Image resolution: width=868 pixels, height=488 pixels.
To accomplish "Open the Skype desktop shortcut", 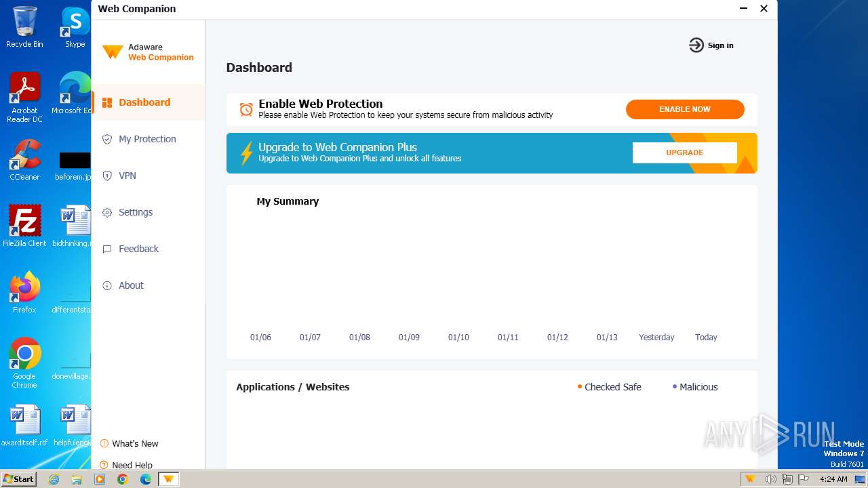I will (75, 28).
